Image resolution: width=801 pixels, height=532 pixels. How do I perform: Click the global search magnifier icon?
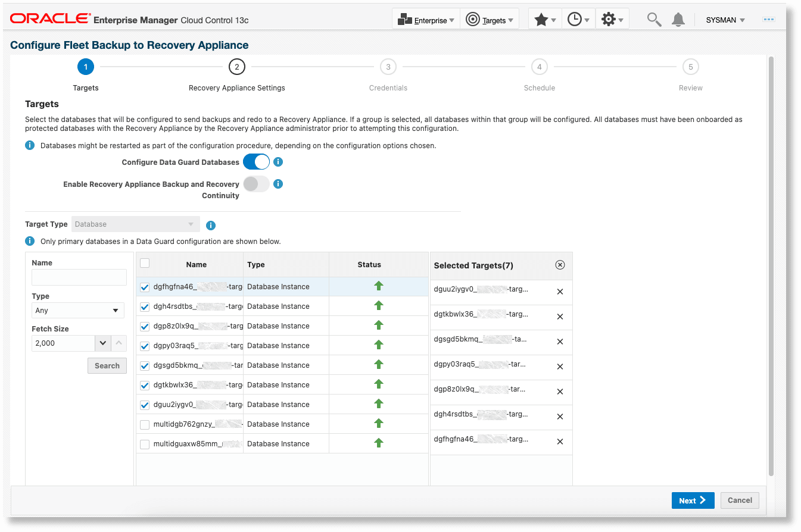[653, 20]
